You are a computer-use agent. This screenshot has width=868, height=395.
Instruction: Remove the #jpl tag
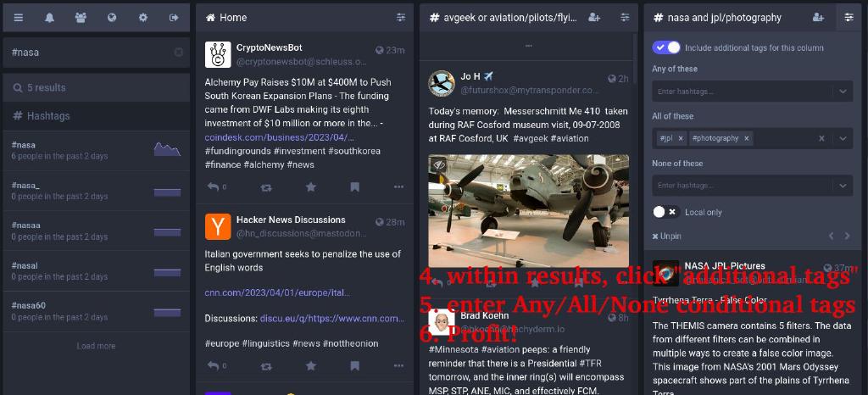681,138
